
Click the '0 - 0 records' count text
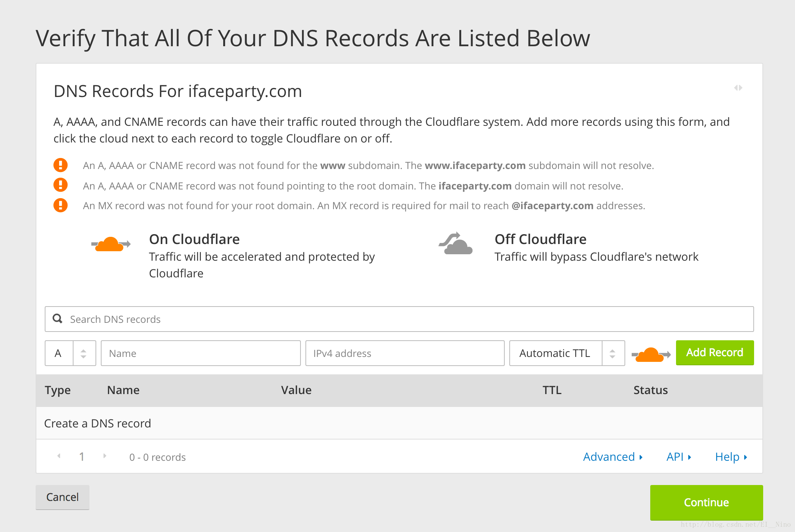point(158,457)
